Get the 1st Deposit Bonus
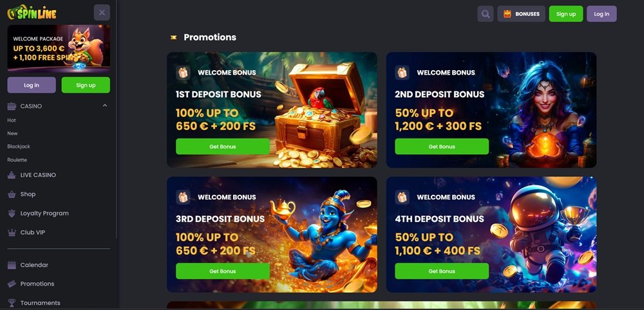 coord(223,147)
